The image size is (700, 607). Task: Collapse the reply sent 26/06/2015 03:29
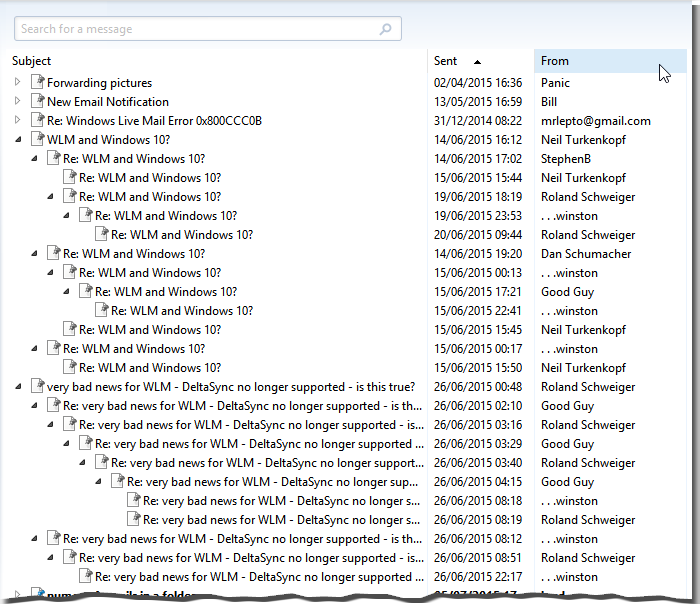click(x=67, y=444)
